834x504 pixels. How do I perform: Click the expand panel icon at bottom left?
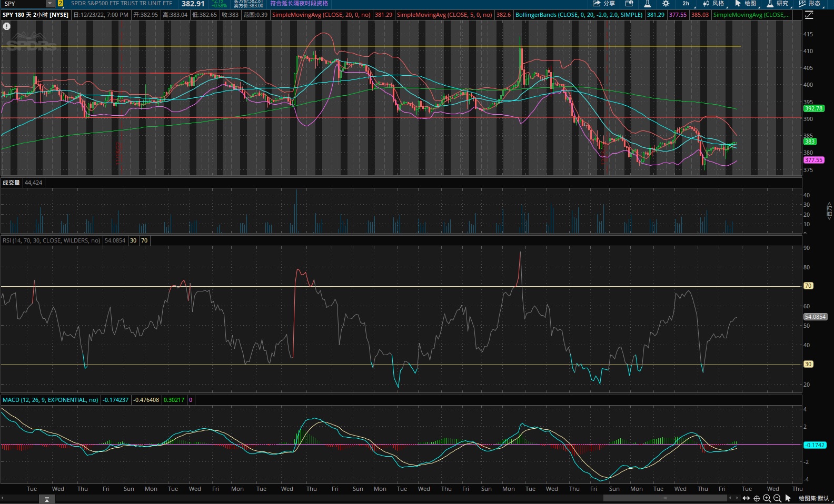(47, 499)
